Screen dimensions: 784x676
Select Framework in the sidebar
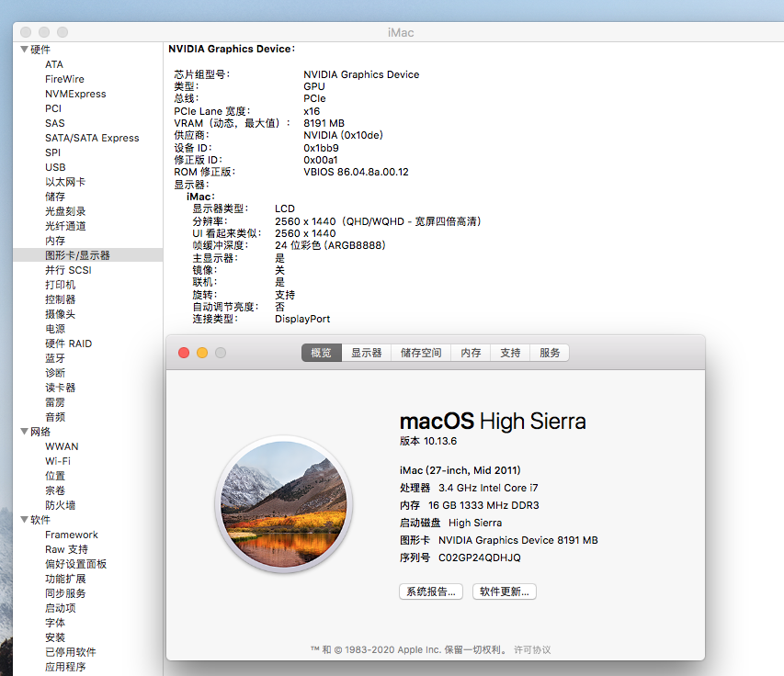tap(72, 535)
